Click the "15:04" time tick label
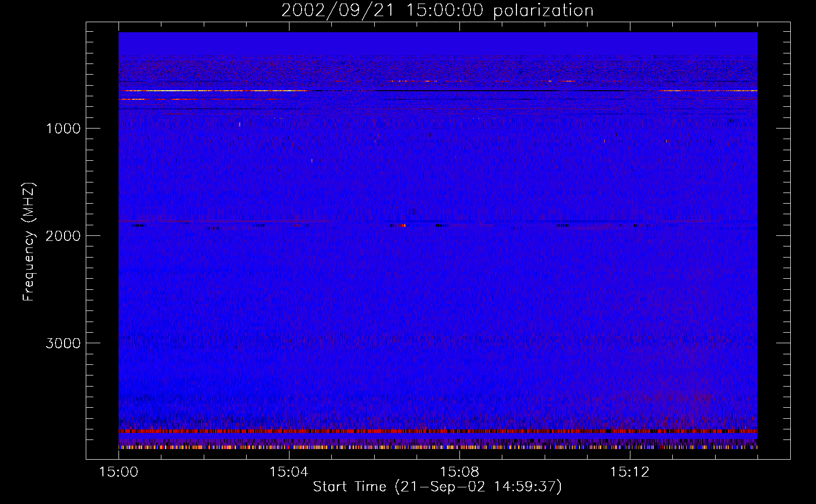This screenshot has height=504, width=816. point(289,472)
